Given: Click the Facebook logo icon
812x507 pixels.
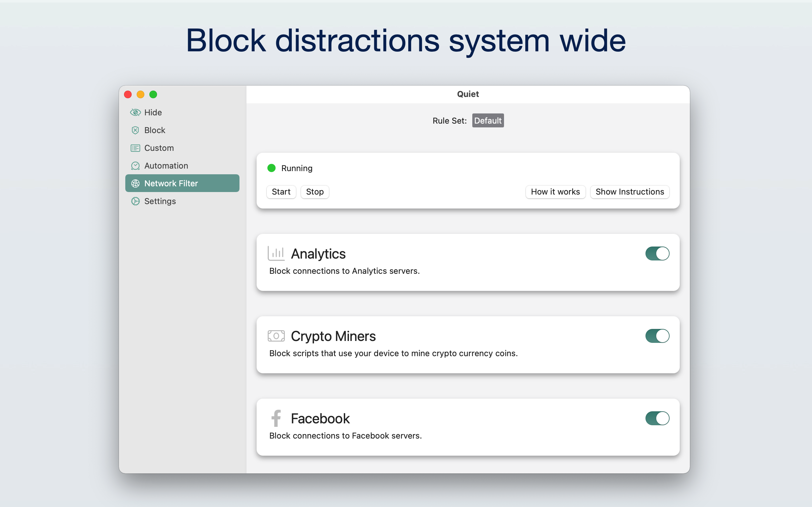Looking at the screenshot, I should (x=276, y=418).
